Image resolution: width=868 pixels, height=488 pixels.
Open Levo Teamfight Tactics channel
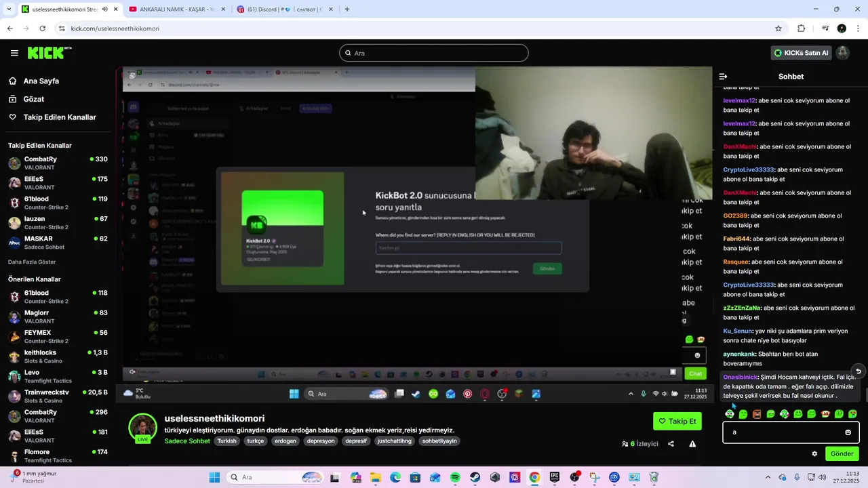point(57,376)
